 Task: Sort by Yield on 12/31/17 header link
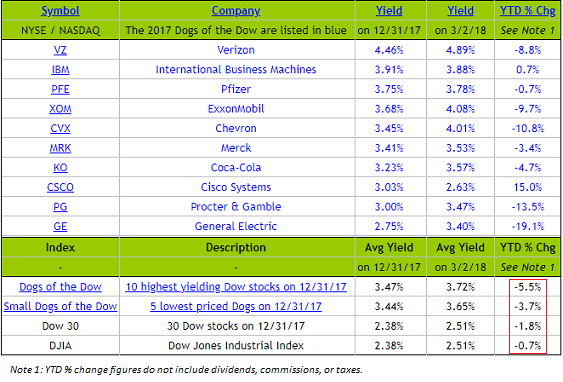click(x=389, y=11)
